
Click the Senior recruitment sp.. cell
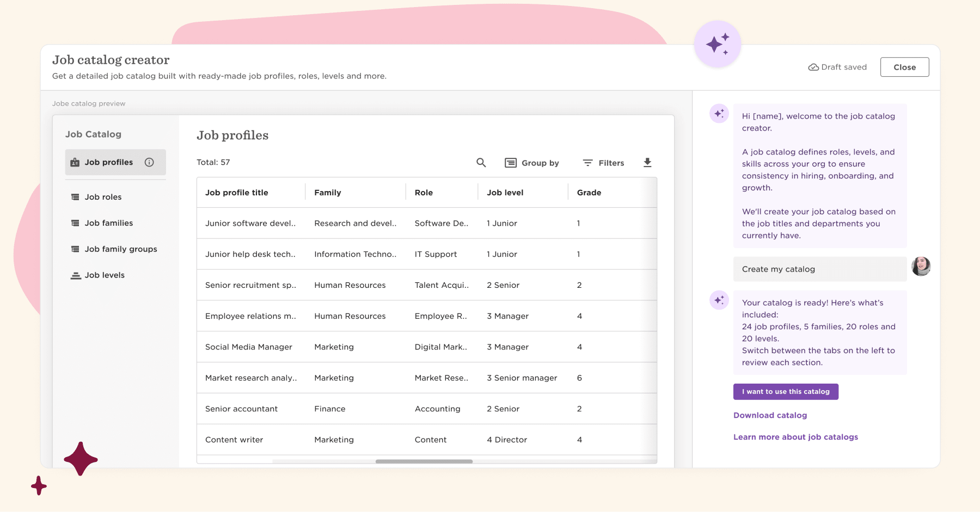[x=250, y=285]
